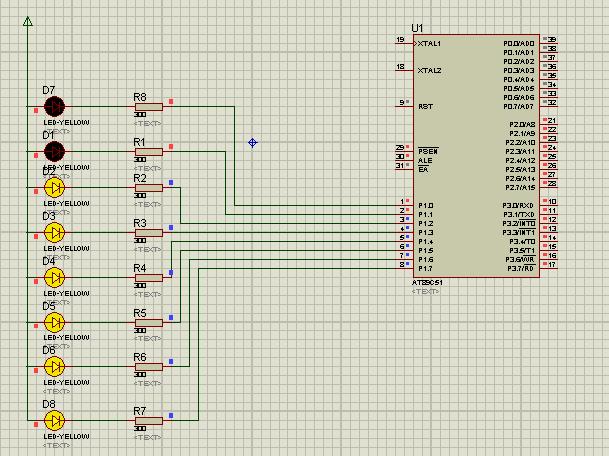This screenshot has width=609, height=456.
Task: Click the P1.4 pin label
Action: tap(426, 242)
